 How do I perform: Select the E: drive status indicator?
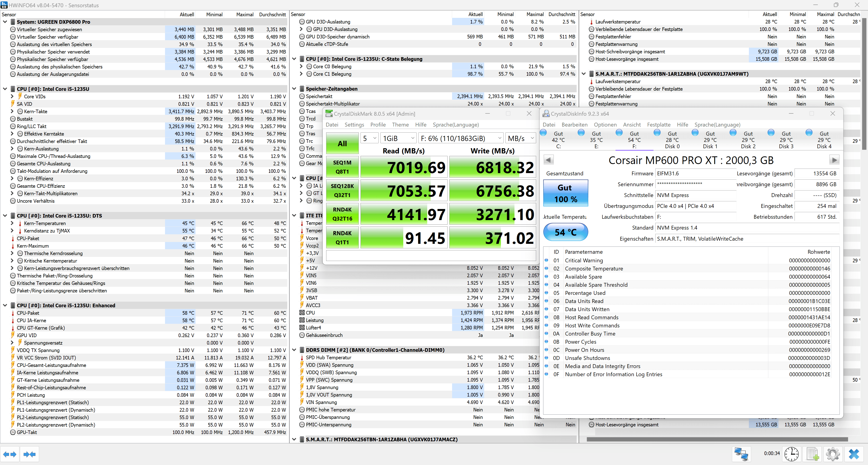point(596,140)
